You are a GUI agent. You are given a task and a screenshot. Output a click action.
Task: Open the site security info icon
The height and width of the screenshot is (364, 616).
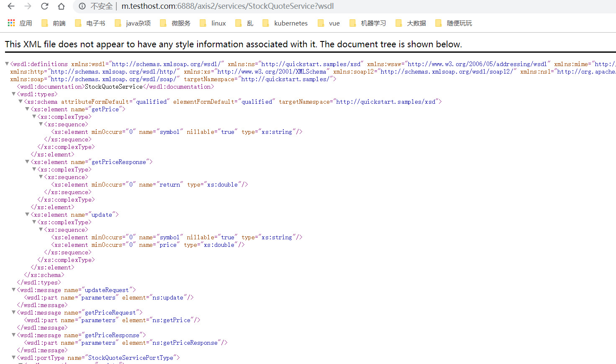82,6
